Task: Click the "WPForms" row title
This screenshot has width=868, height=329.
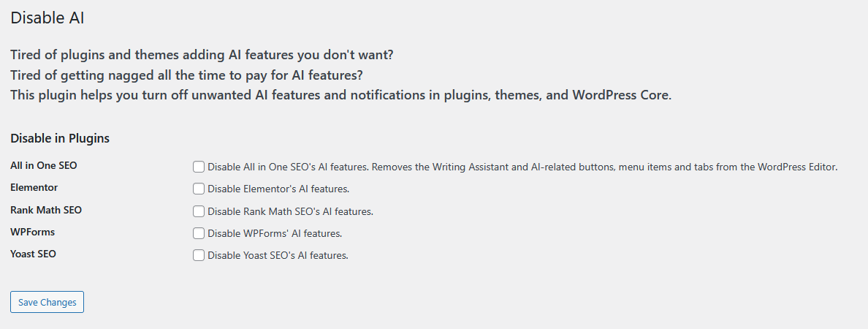Action: [x=33, y=232]
